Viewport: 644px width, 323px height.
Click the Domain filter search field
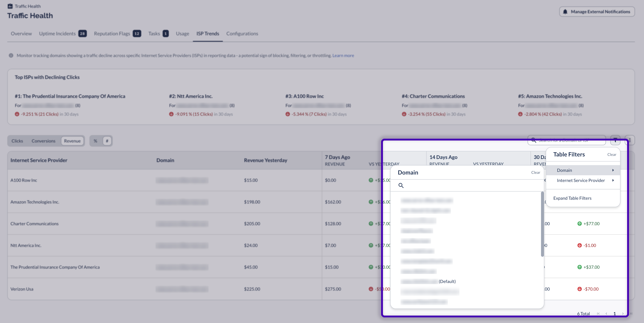point(467,185)
